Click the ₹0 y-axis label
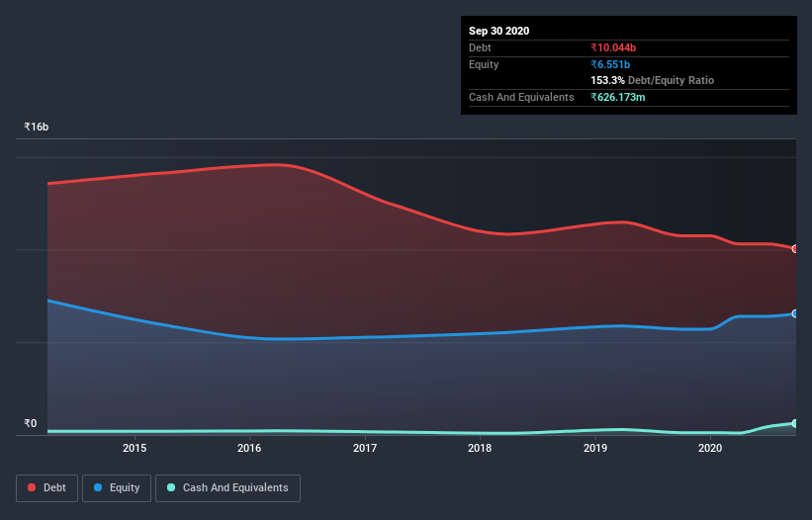The width and height of the screenshot is (812, 520). click(x=31, y=423)
